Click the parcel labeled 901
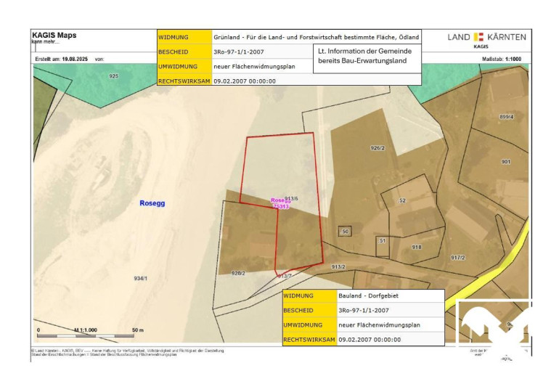Viewport: 559px width, 392px height. [x=505, y=162]
